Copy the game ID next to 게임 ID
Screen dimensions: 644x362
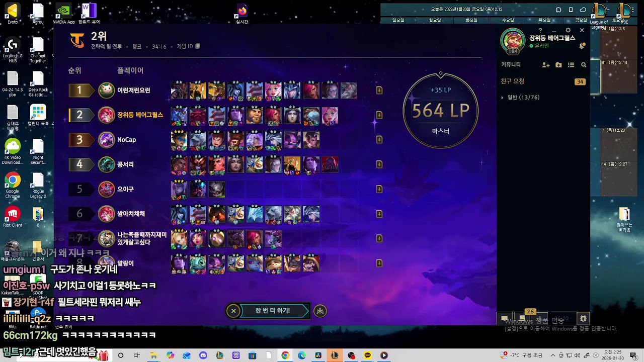(x=198, y=46)
